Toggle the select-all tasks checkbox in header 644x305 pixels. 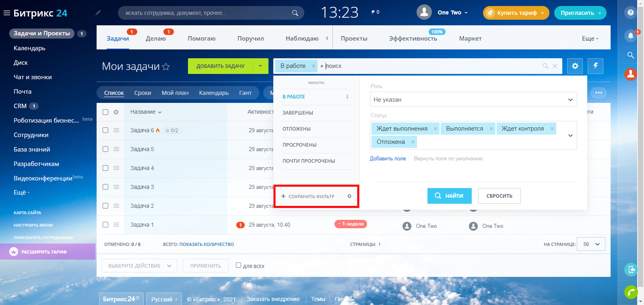105,112
